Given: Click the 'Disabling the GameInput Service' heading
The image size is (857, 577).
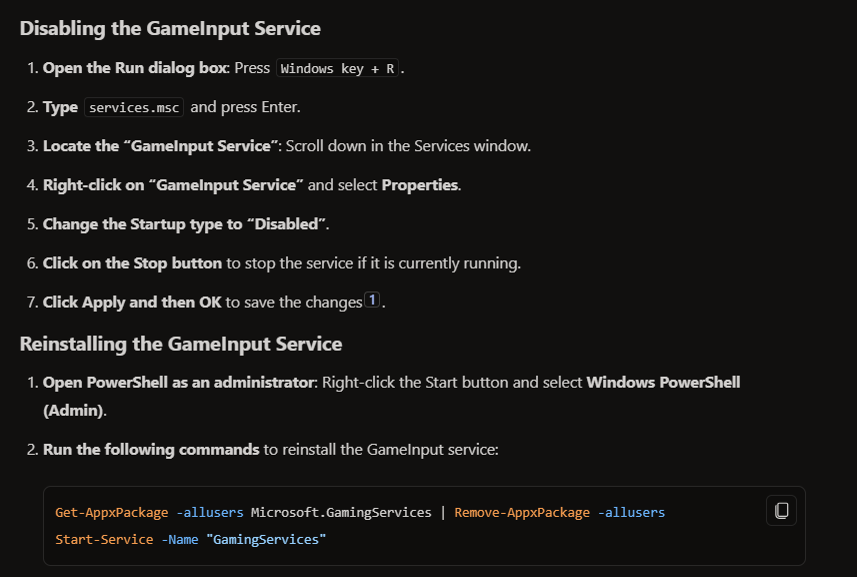Looking at the screenshot, I should click(170, 28).
